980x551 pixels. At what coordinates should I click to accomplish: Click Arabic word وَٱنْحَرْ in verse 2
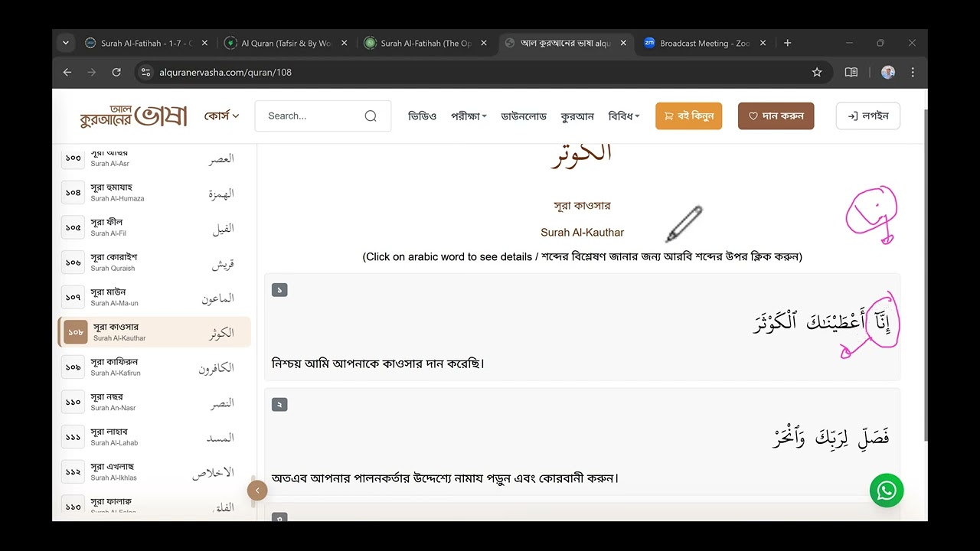coord(789,438)
